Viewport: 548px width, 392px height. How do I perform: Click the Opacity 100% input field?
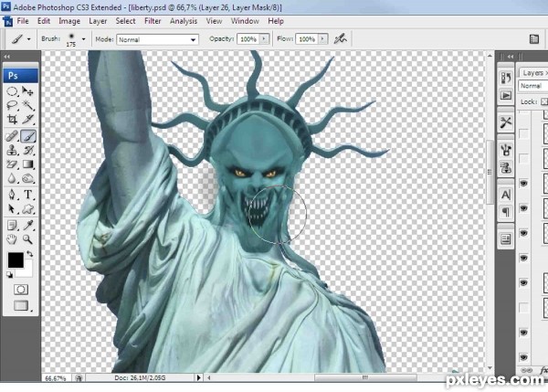pyautogui.click(x=248, y=39)
